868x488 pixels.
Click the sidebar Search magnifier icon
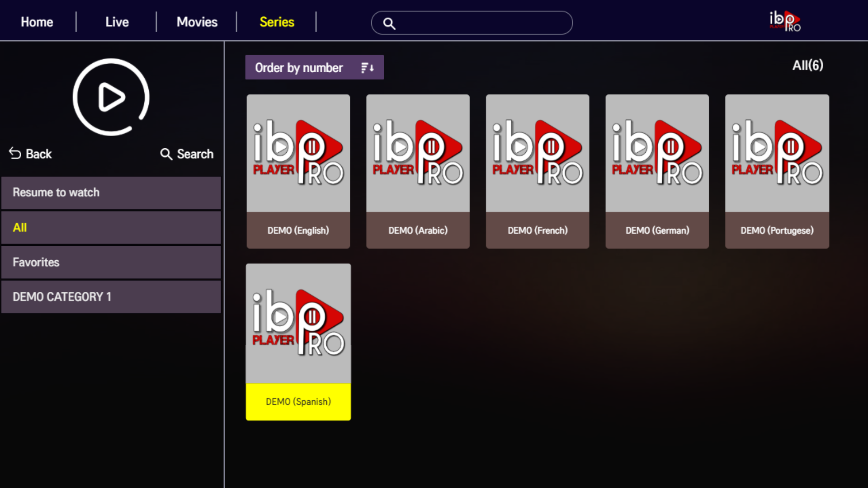tap(166, 154)
